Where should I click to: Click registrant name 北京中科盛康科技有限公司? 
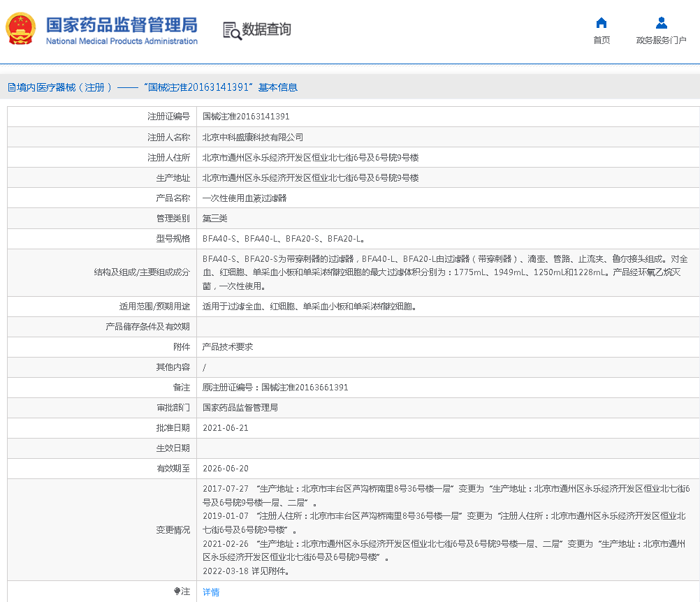[x=253, y=138]
